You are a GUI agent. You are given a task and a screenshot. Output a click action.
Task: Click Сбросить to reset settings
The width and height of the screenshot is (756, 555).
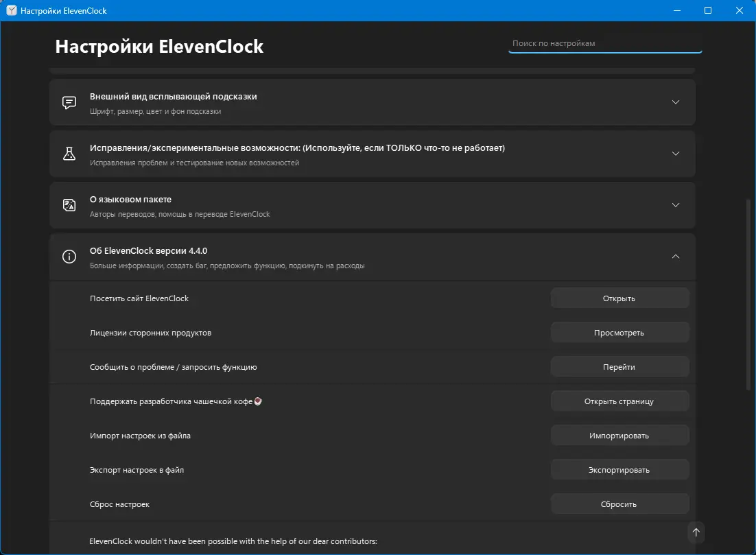[619, 504]
